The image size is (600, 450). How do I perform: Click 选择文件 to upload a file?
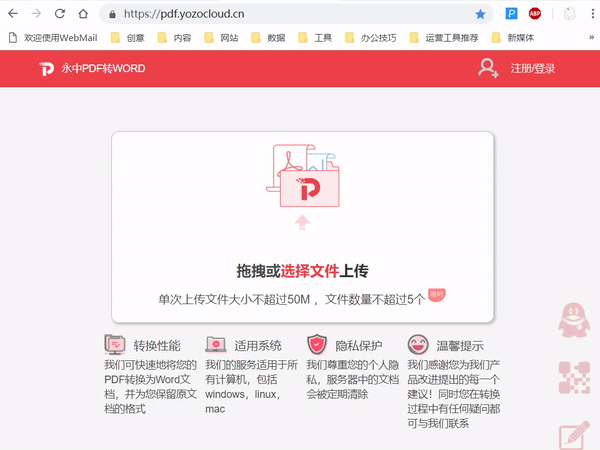coord(310,271)
